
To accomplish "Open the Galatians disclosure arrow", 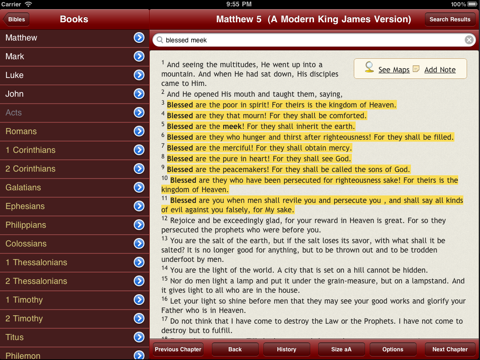I will [139, 187].
